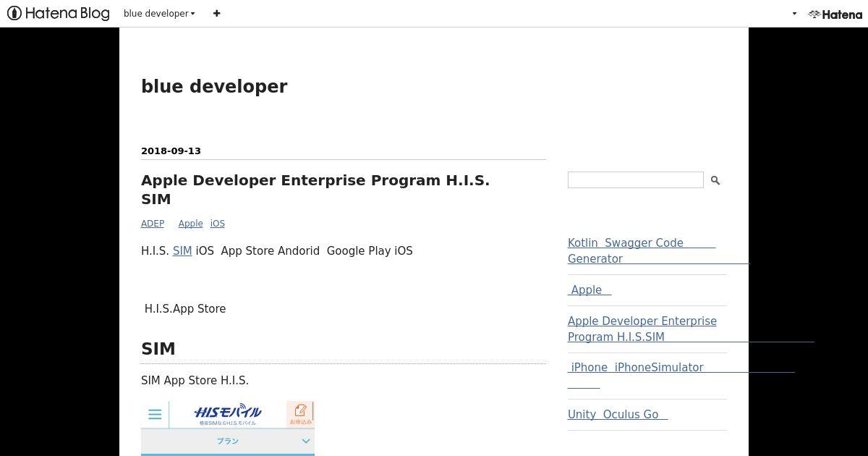Select the Apple category tag

[x=191, y=224]
